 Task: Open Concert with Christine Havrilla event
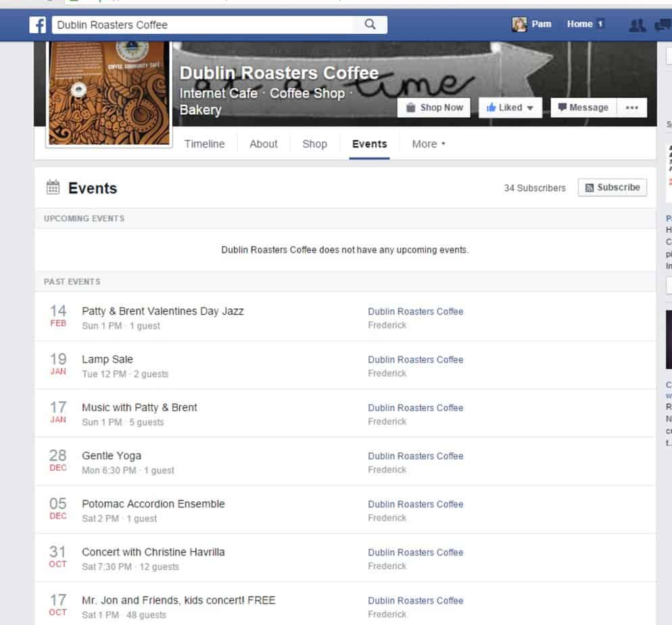(153, 552)
